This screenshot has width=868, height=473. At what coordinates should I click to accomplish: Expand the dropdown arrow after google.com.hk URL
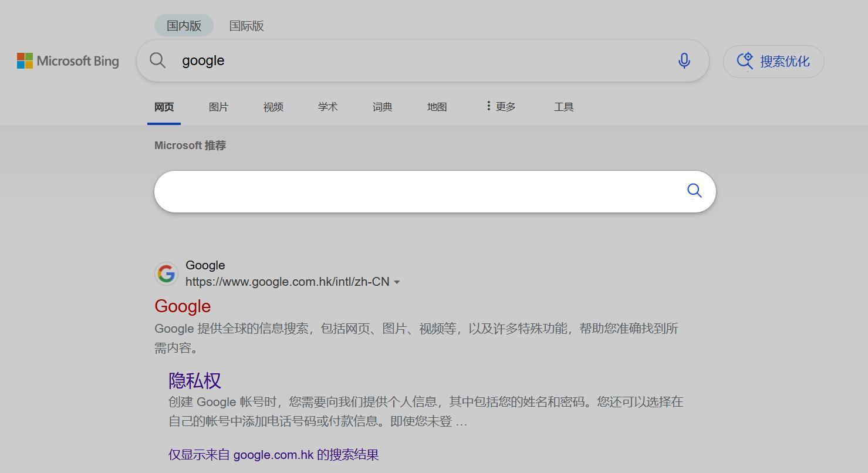tap(397, 282)
